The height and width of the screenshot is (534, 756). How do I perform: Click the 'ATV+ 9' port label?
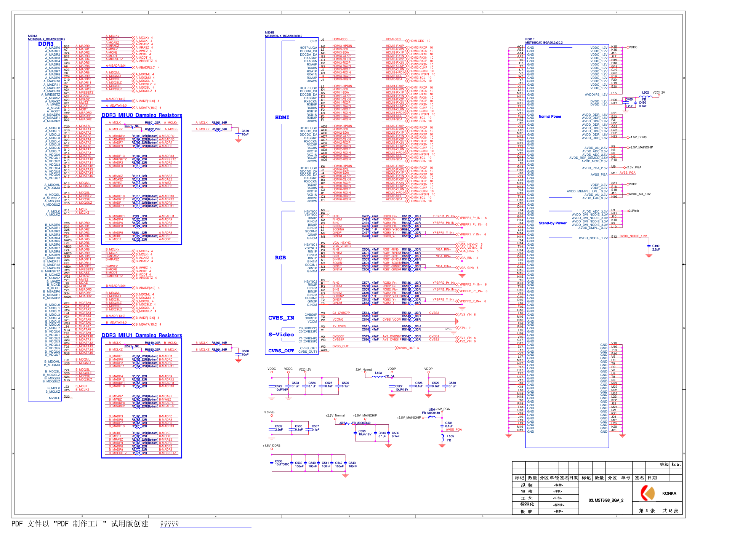[464, 328]
